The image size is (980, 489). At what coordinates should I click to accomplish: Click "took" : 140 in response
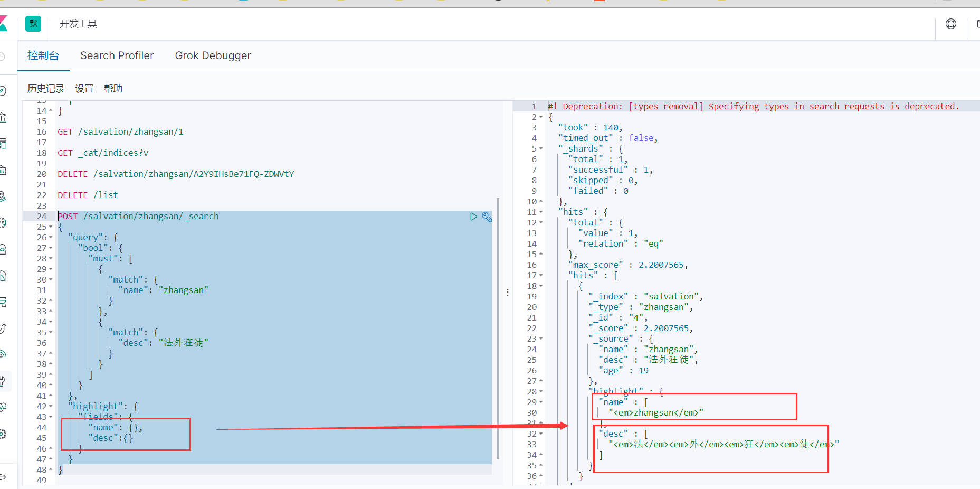tap(590, 128)
